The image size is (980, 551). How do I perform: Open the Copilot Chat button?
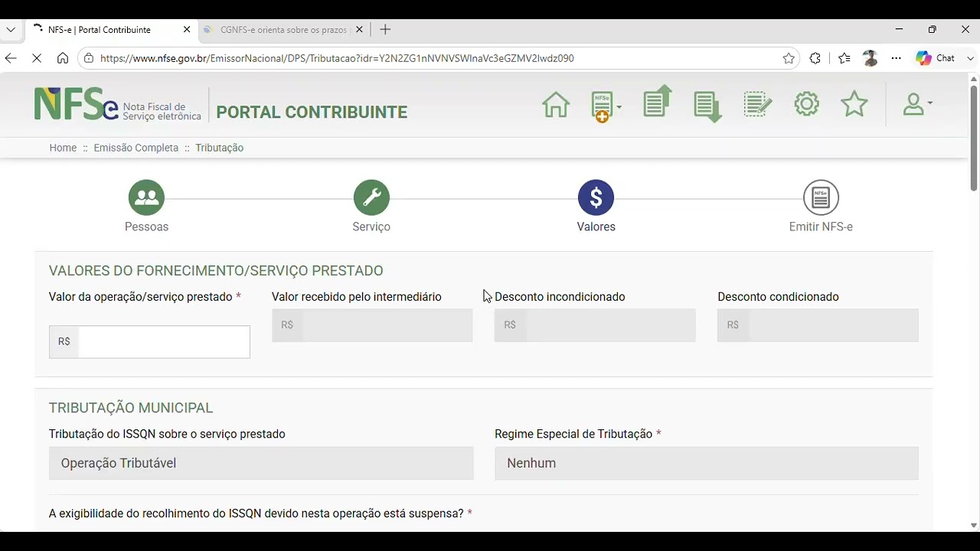pos(936,58)
